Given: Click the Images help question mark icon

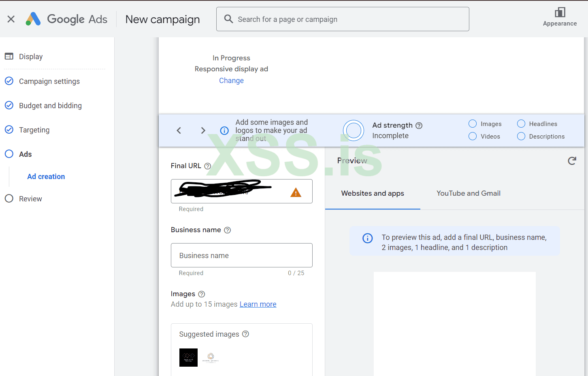Looking at the screenshot, I should coord(202,294).
